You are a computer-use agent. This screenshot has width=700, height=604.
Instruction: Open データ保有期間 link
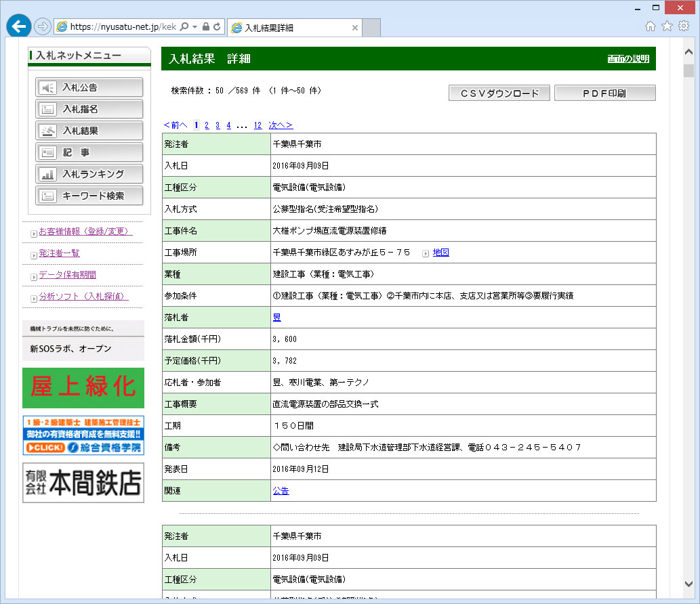click(x=67, y=275)
